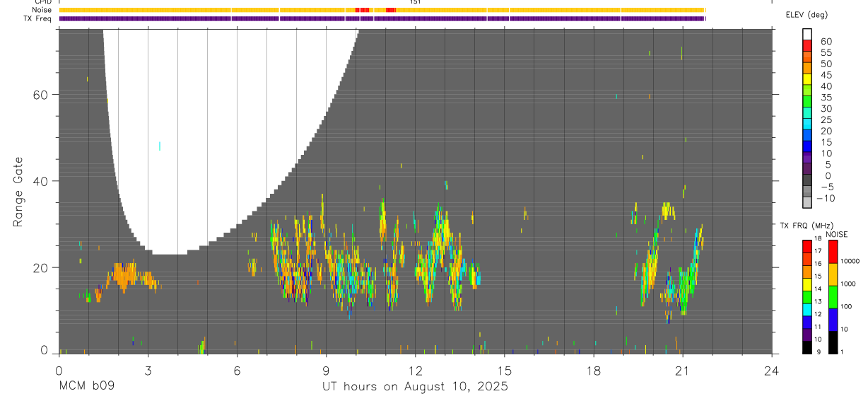Click the x-axis tick label '3'
868x401 pixels.
[148, 371]
